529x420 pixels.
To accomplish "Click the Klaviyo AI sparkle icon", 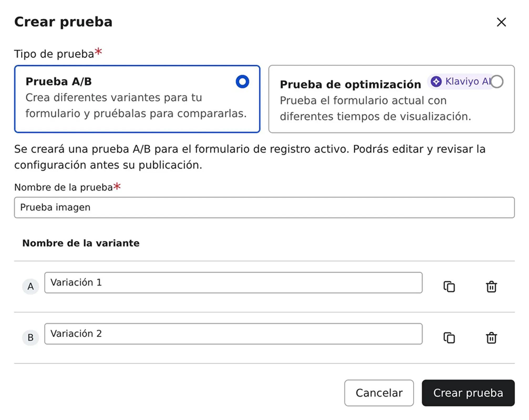I will [x=436, y=81].
